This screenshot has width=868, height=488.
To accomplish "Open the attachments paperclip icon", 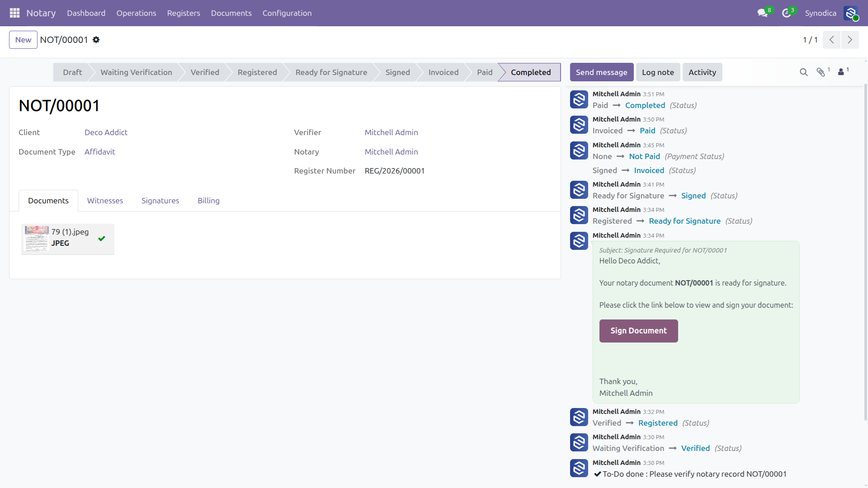I will click(x=821, y=72).
